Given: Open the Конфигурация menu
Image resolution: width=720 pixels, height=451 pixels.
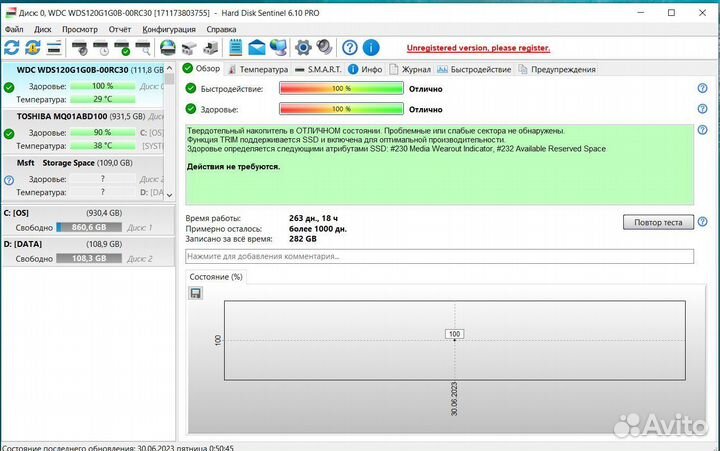Looking at the screenshot, I should tap(169, 29).
